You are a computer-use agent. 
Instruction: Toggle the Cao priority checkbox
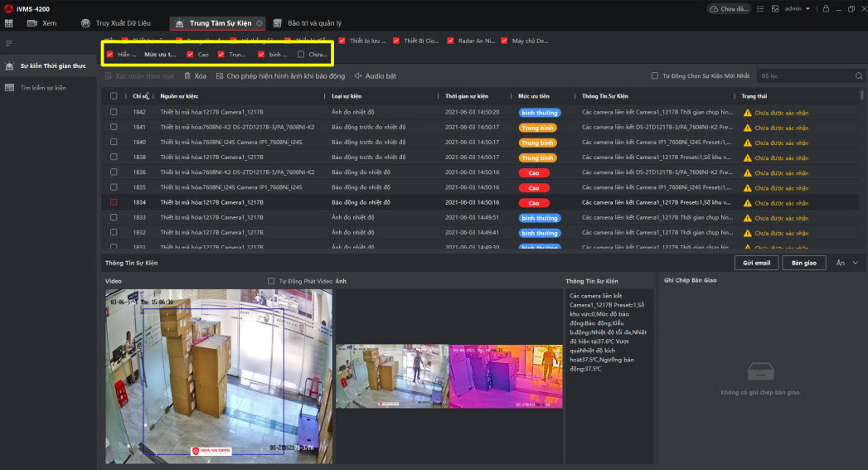point(191,55)
